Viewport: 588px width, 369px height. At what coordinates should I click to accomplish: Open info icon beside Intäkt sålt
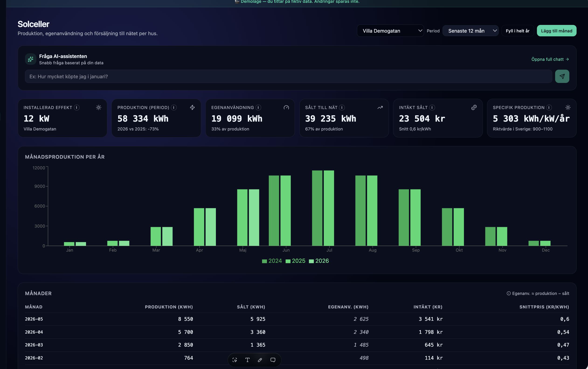pos(432,107)
